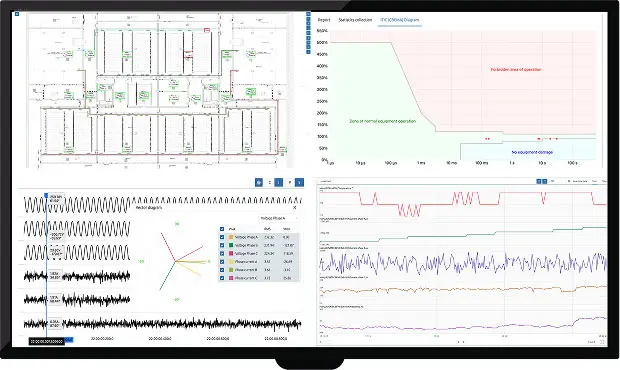Click the blue settings button in waveform toolbar
This screenshot has height=370, width=620.
[x=259, y=182]
